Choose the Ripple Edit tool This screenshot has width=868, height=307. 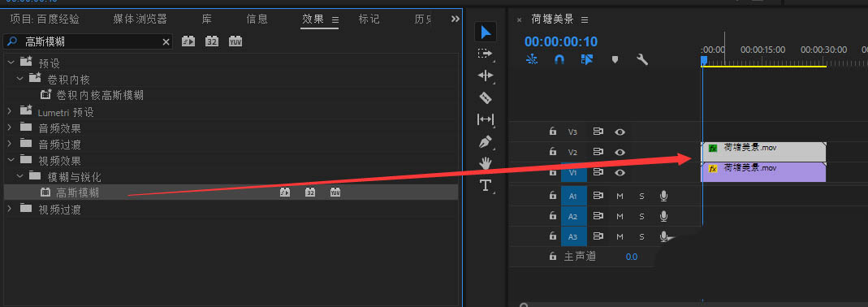pos(485,76)
